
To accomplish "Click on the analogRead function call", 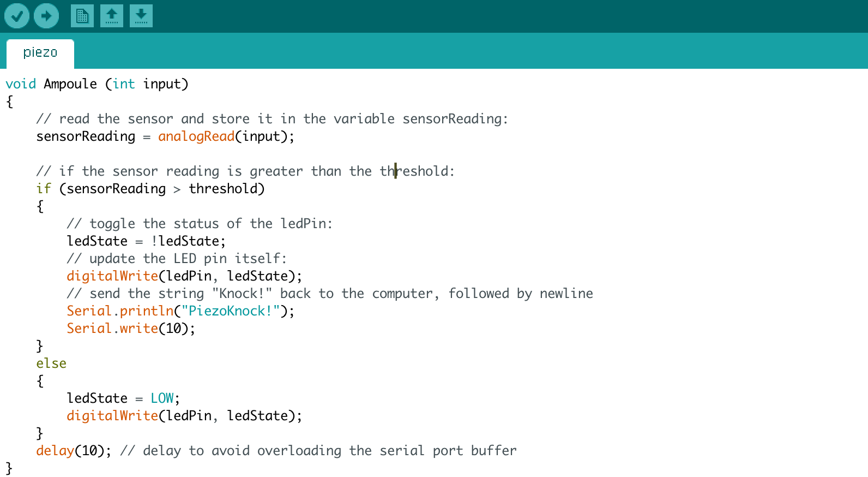I will point(196,136).
